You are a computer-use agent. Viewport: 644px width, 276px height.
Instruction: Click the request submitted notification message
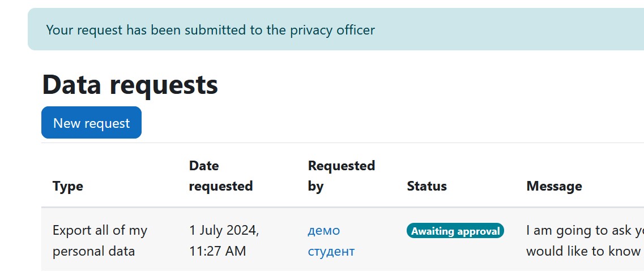pos(210,30)
